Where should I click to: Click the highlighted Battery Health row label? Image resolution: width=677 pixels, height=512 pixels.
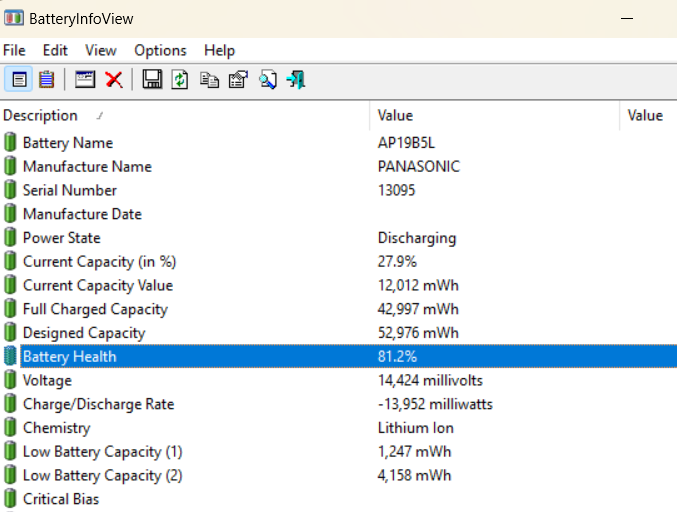[x=70, y=357]
